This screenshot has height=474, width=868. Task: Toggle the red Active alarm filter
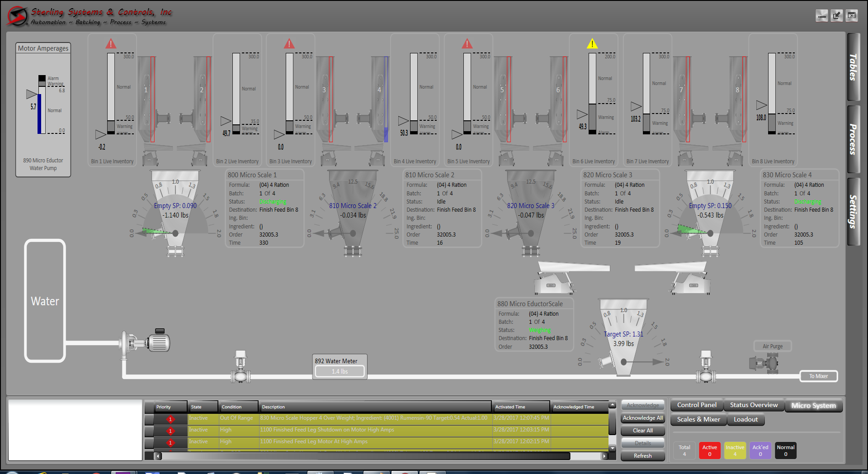click(x=709, y=450)
